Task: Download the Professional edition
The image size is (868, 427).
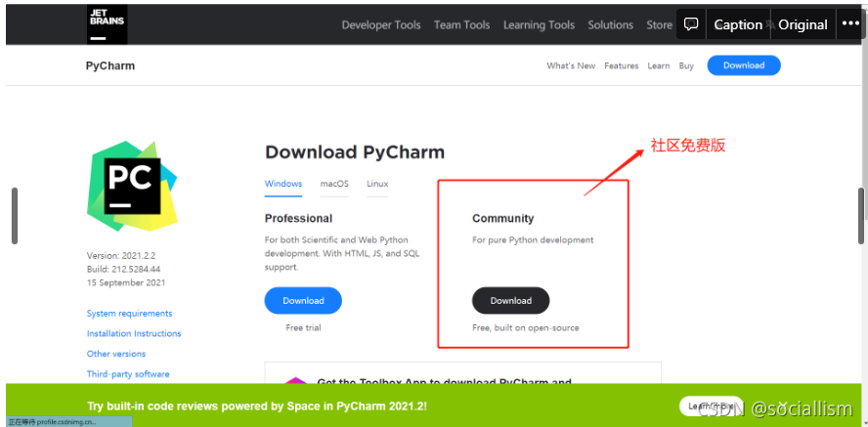Action: [x=303, y=300]
